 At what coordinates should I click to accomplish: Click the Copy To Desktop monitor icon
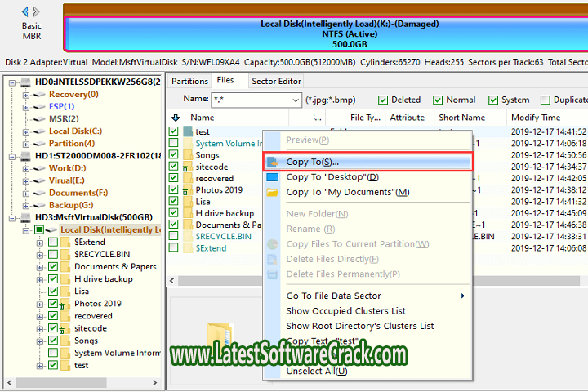[x=273, y=177]
